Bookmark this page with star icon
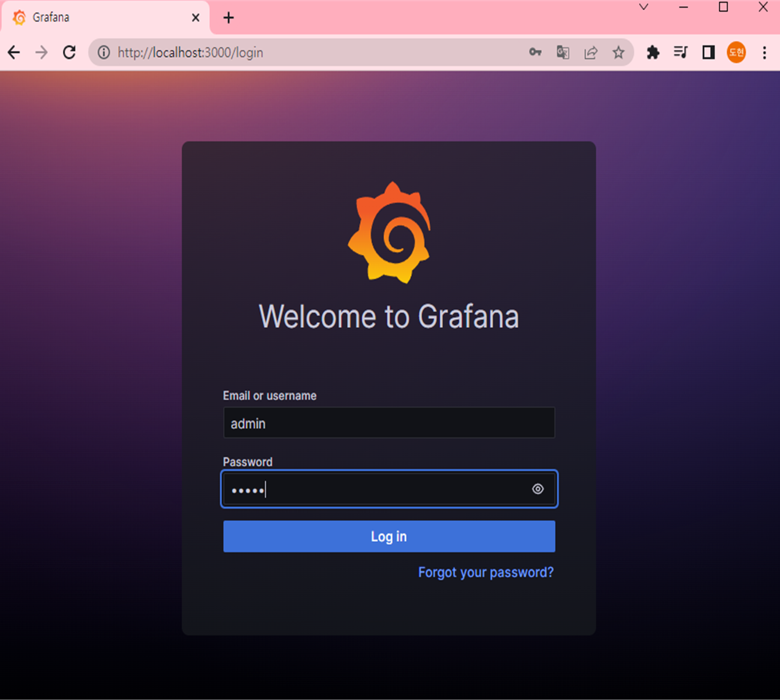780x700 pixels. click(618, 52)
